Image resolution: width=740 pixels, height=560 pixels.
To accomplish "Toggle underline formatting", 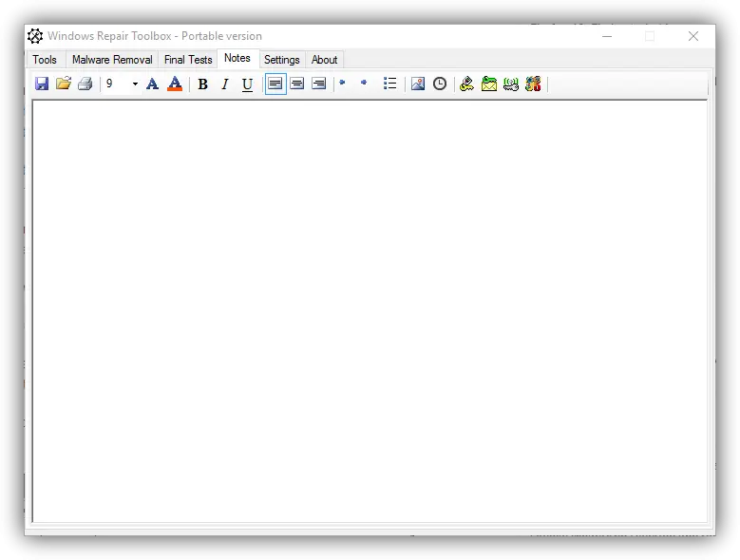I will click(x=247, y=84).
